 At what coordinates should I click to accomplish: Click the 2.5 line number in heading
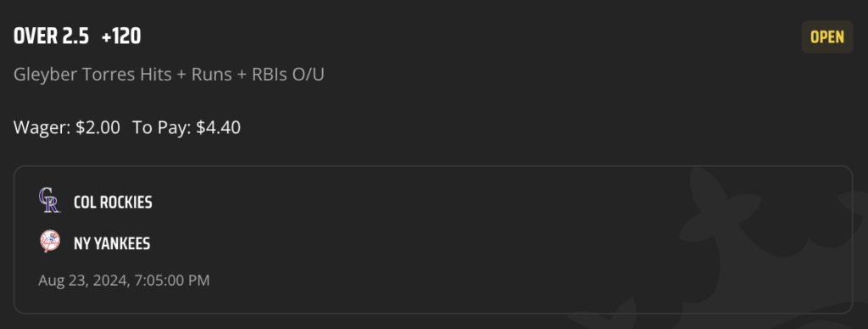[75, 36]
